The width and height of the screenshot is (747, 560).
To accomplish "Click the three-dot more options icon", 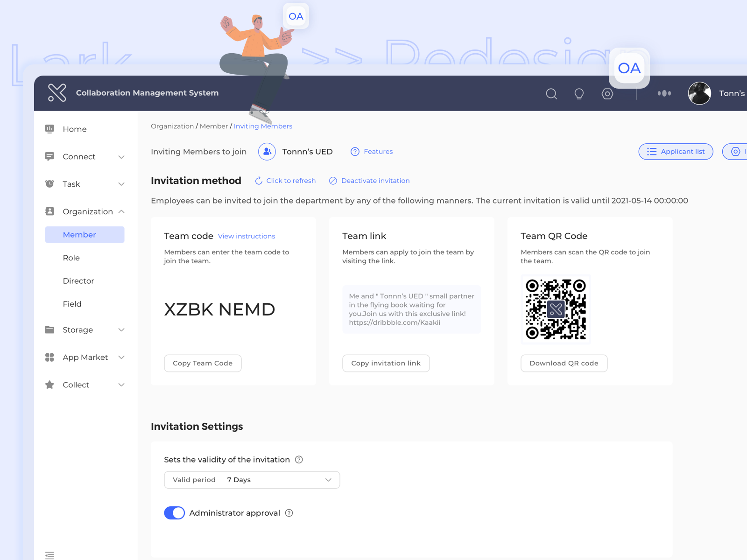I will pyautogui.click(x=664, y=93).
